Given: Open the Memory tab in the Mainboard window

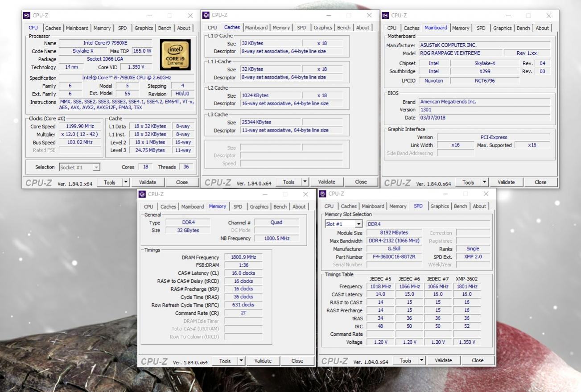Looking at the screenshot, I should coord(460,28).
